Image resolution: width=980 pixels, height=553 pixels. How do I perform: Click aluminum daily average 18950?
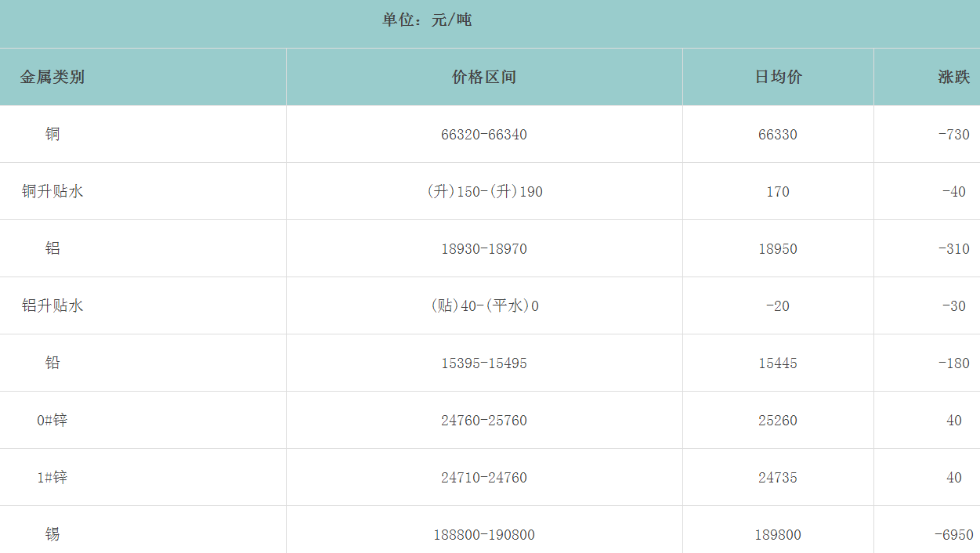click(778, 249)
